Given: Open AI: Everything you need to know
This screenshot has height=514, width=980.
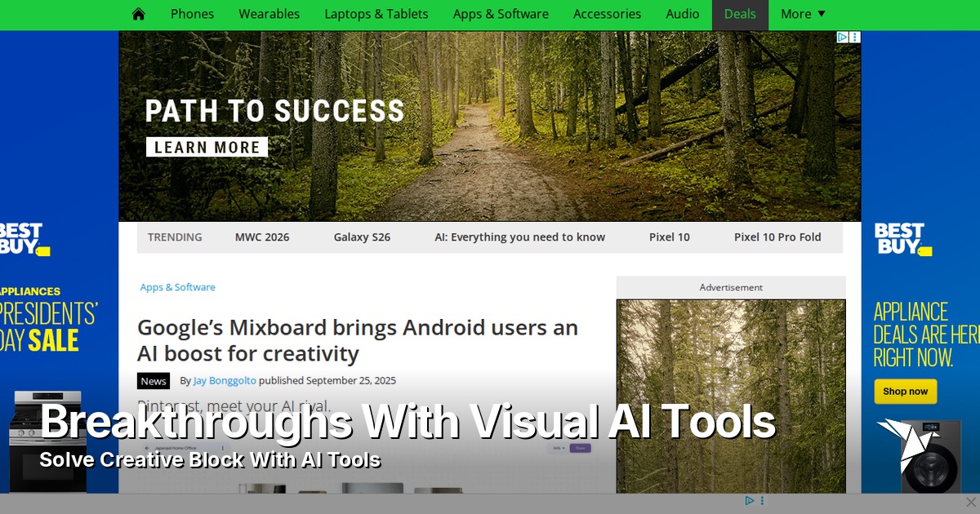Looking at the screenshot, I should point(519,237).
